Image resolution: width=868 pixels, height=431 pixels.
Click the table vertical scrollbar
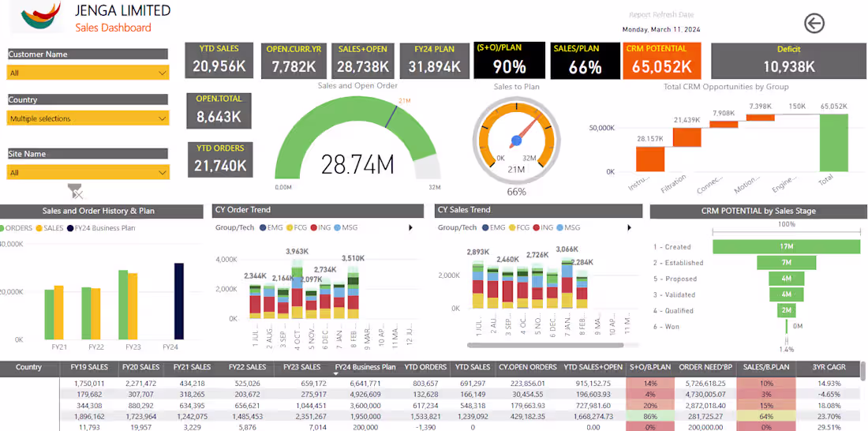(863, 371)
